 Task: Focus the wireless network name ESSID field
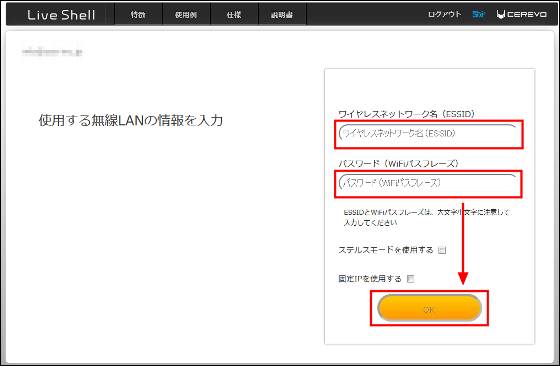point(428,134)
